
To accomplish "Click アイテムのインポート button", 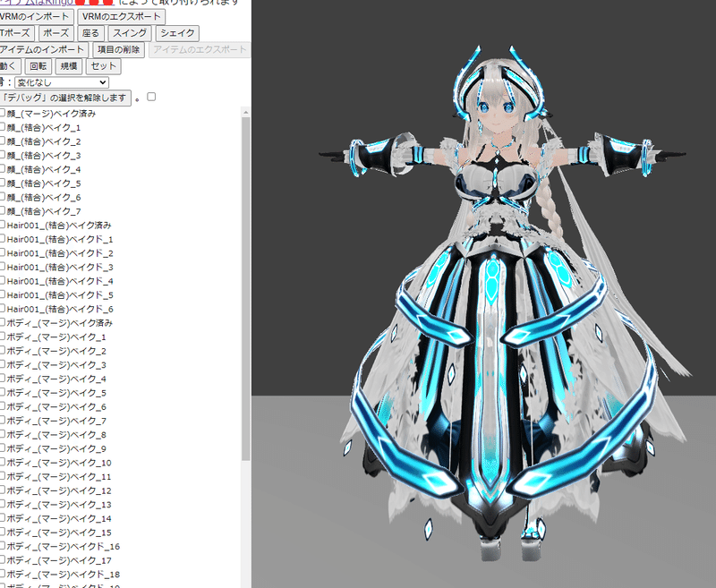I will coord(43,50).
